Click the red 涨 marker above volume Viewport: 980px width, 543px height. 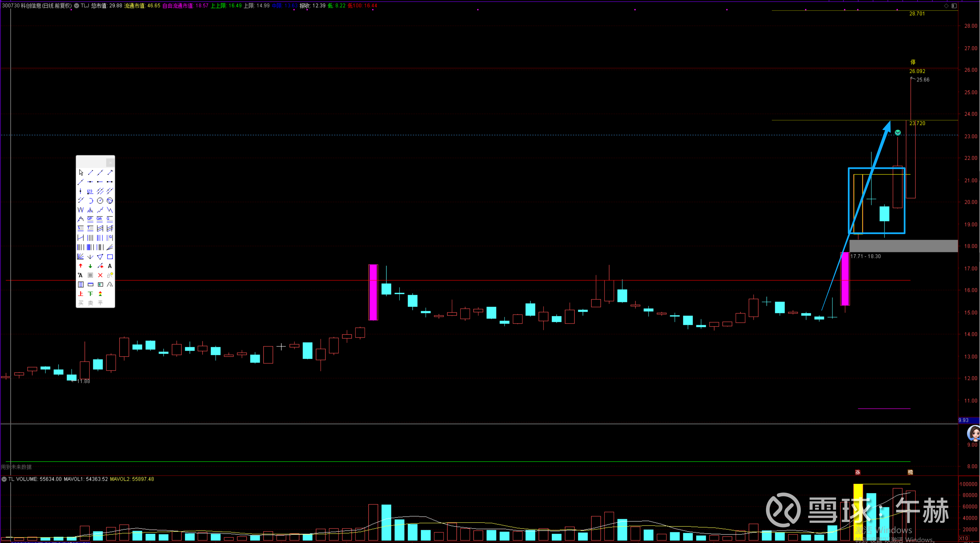click(858, 472)
